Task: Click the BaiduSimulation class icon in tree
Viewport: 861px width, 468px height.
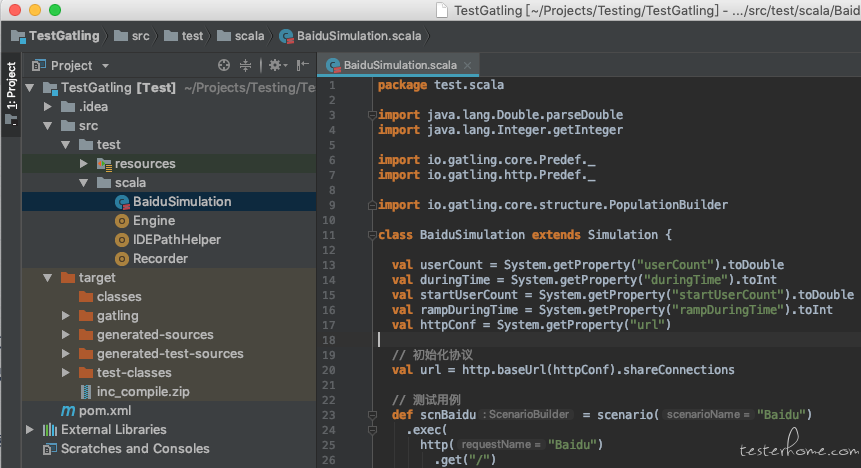Action: (x=122, y=202)
